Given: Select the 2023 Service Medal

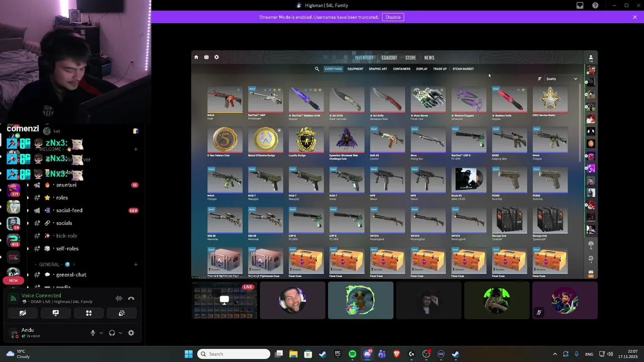Looking at the screenshot, I should point(550,103).
